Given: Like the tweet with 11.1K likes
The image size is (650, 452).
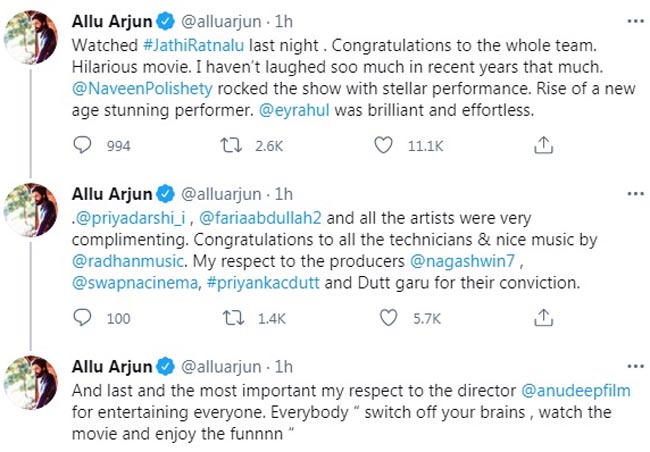Looking at the screenshot, I should [382, 146].
